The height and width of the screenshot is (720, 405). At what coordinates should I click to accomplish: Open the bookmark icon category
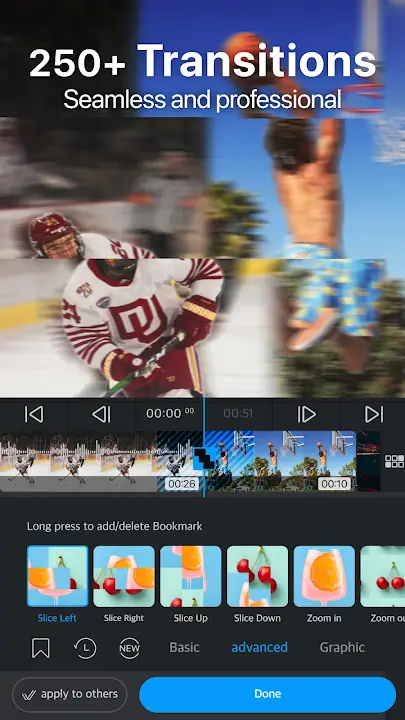tap(40, 648)
